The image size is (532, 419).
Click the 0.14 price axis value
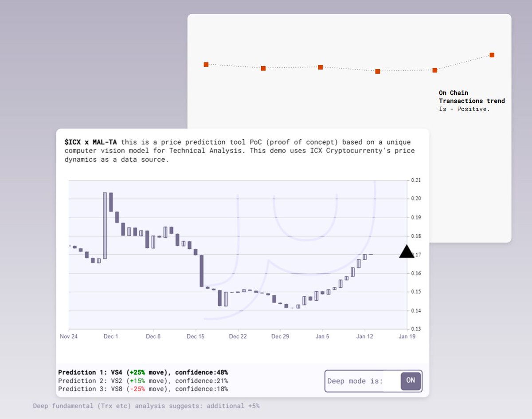415,310
